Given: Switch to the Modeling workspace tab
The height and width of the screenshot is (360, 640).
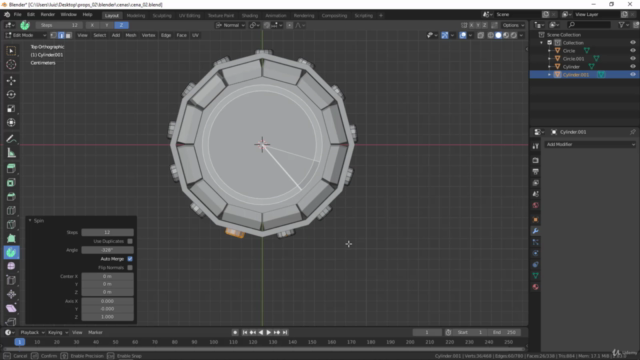Looking at the screenshot, I should click(136, 16).
